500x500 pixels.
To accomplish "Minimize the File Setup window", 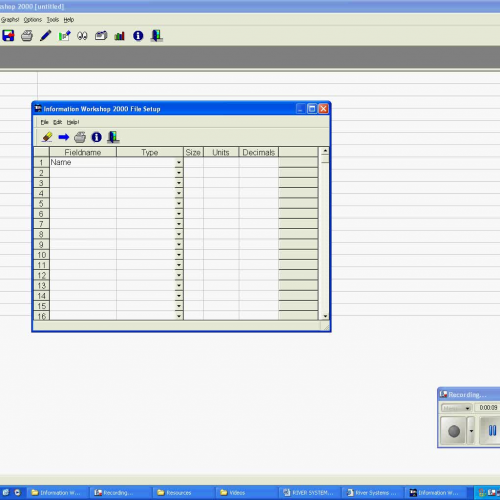I will click(x=301, y=109).
